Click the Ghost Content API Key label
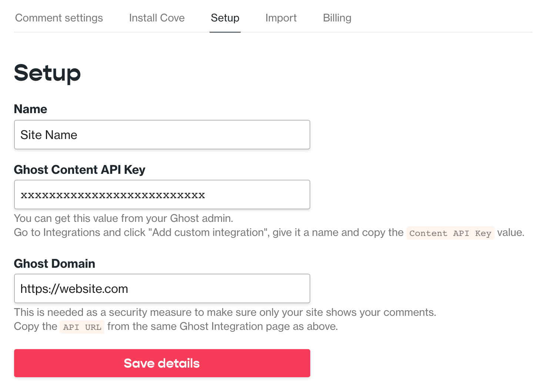Viewport: 548px width, 392px height. 79,170
